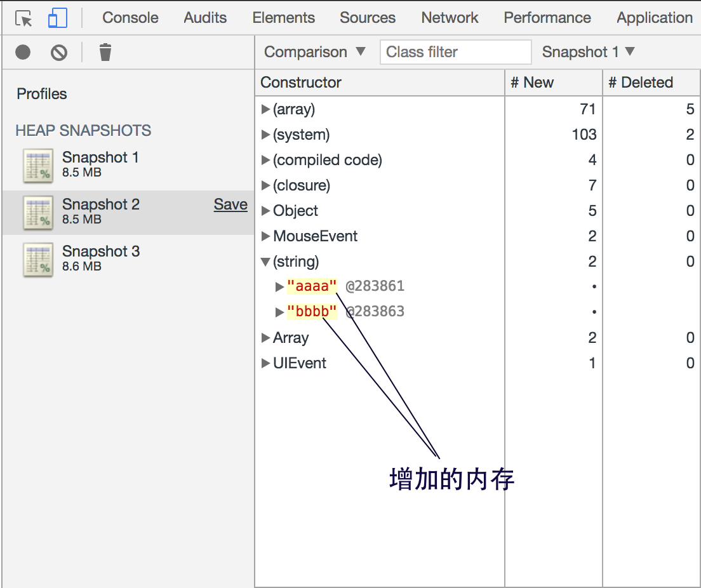The height and width of the screenshot is (588, 701).
Task: Select the Snapshot 1 8.5 MB entry
Action: [x=128, y=164]
